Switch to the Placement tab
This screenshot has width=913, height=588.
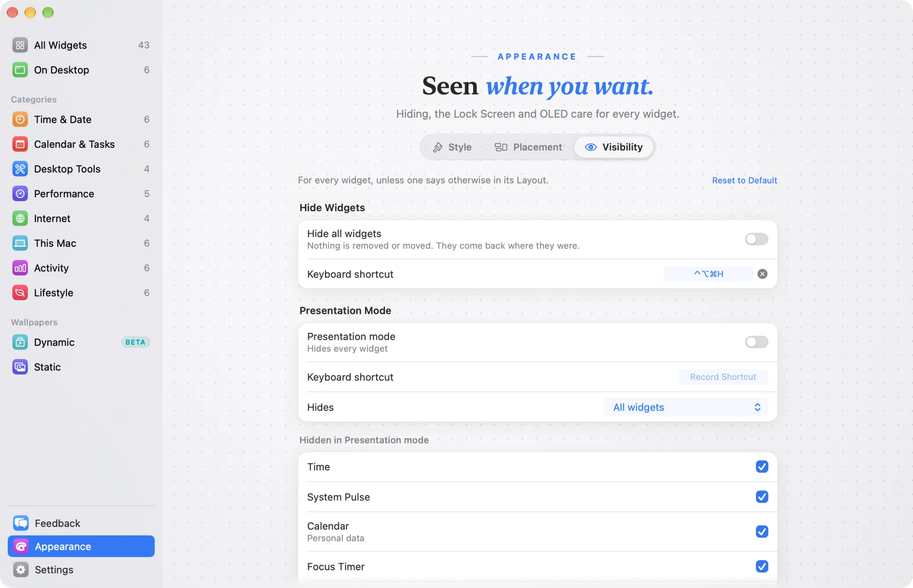coord(528,147)
